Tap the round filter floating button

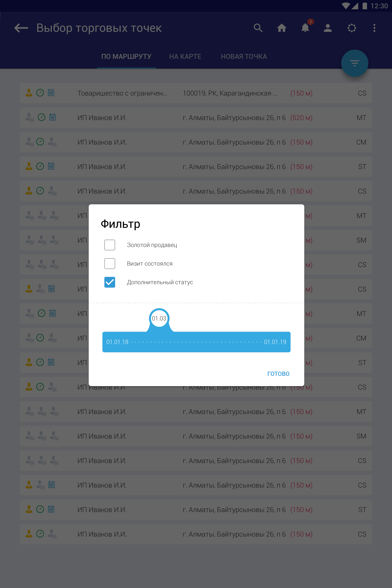(355, 63)
